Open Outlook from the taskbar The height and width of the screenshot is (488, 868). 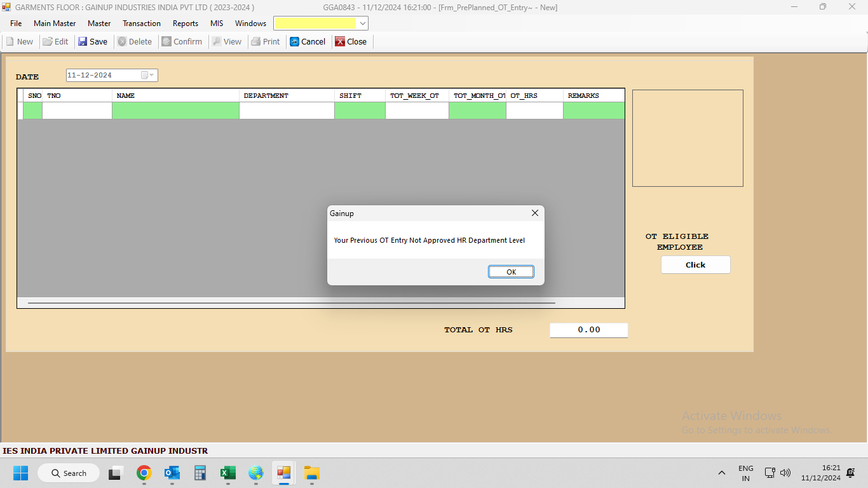[x=172, y=473]
